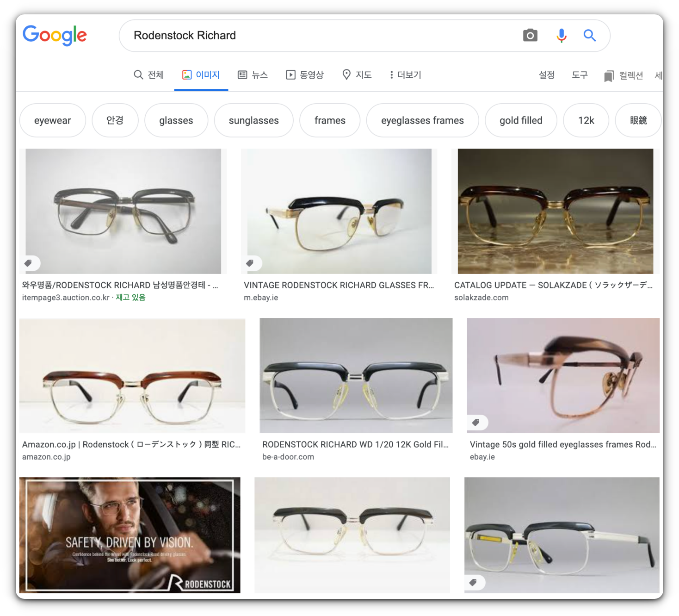Open VINTAGE RODENSTOCK RICHARD GLASSES link
Screen dimensions: 679x616
pos(339,285)
